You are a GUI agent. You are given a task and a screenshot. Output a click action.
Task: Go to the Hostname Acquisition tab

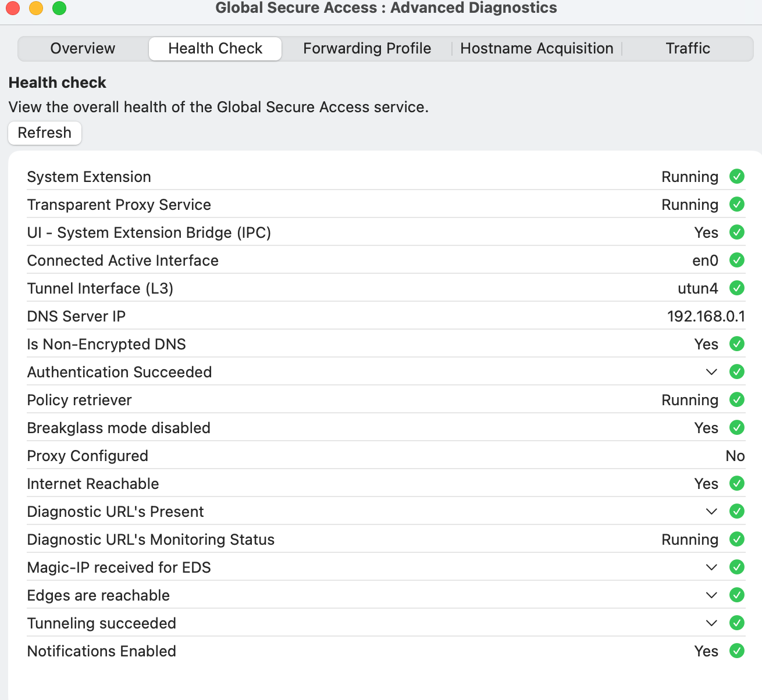point(536,48)
